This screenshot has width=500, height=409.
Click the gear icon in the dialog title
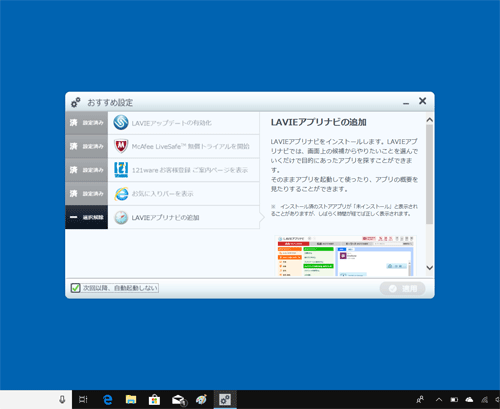click(x=76, y=102)
